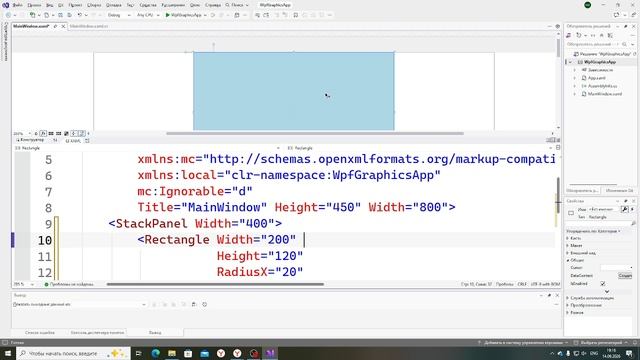640x360 pixels.
Task: Expand the Кисть properties category
Action: coord(568,238)
